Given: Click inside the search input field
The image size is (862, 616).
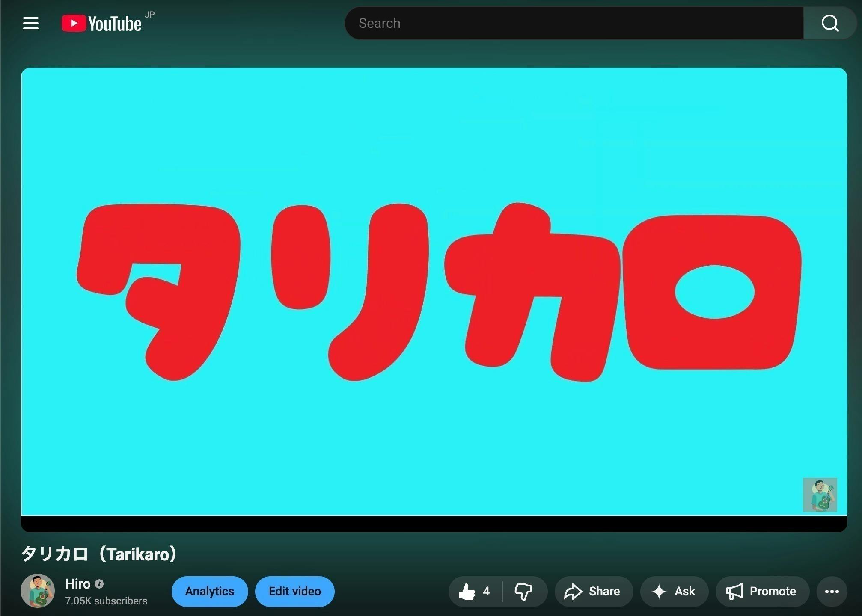Looking at the screenshot, I should click(574, 23).
